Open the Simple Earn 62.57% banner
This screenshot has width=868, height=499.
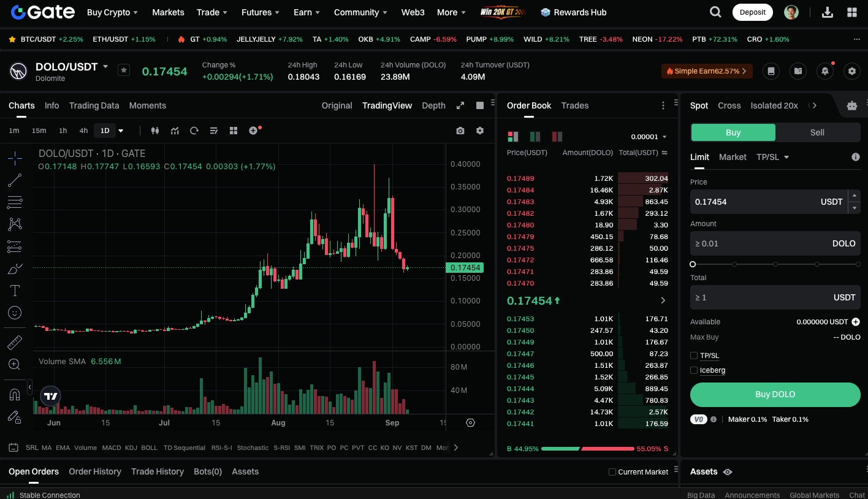(x=707, y=71)
